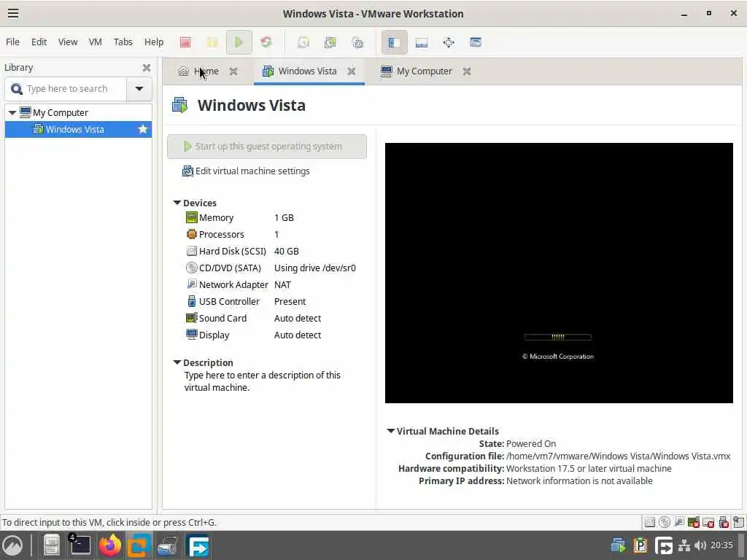This screenshot has width=747, height=560.
Task: Click the VMware tray icon with green arrow
Action: 619,545
